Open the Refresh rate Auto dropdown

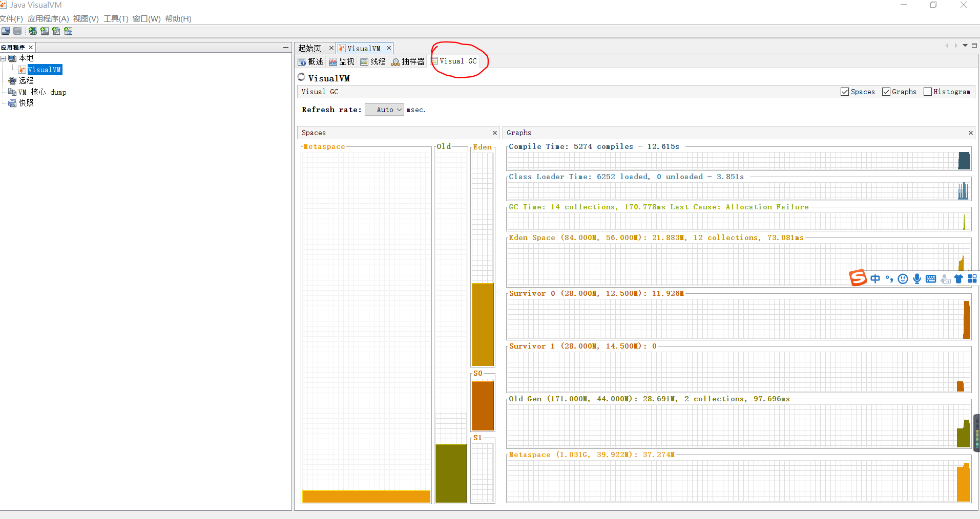[384, 110]
